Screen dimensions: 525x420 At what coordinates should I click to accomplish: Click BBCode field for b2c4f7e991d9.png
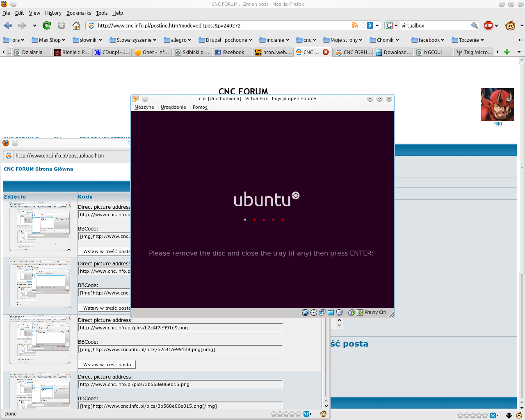(180, 349)
